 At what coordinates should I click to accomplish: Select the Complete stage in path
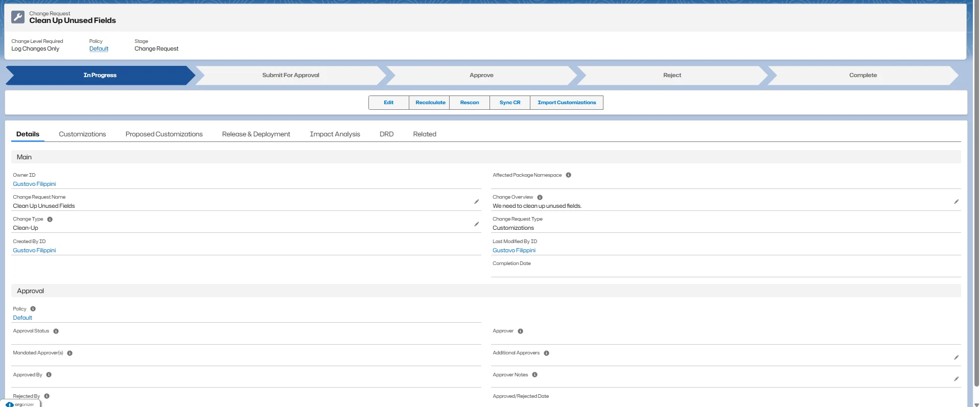pos(862,75)
